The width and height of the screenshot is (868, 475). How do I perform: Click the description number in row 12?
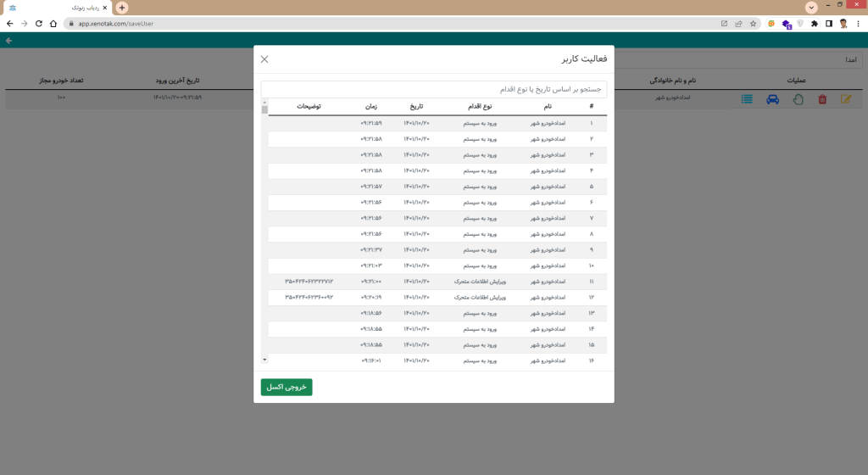[x=309, y=297]
